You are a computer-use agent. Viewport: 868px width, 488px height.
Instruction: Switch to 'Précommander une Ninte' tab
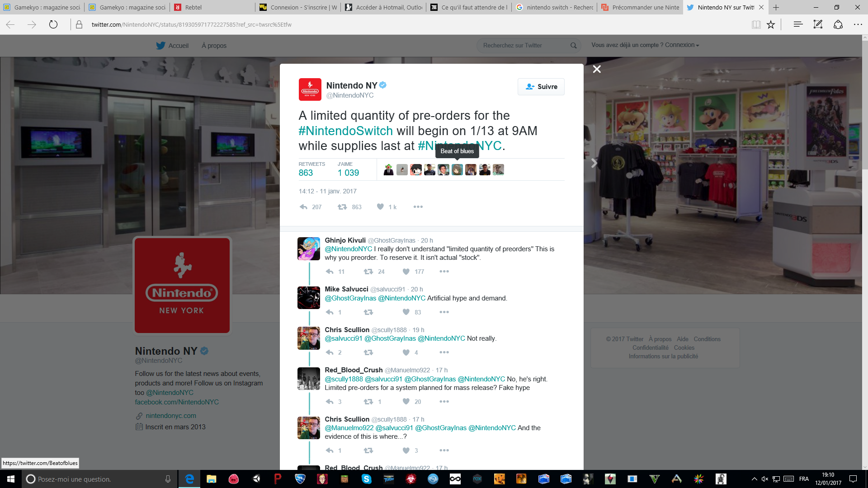click(640, 7)
